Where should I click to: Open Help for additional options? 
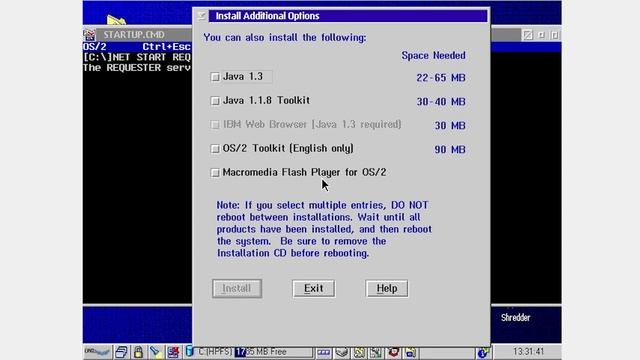(x=387, y=289)
